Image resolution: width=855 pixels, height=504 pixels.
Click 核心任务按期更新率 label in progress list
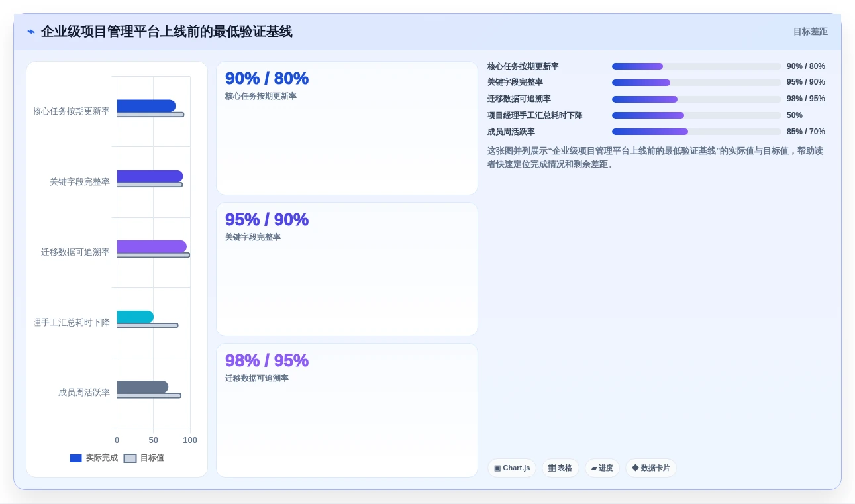[523, 66]
